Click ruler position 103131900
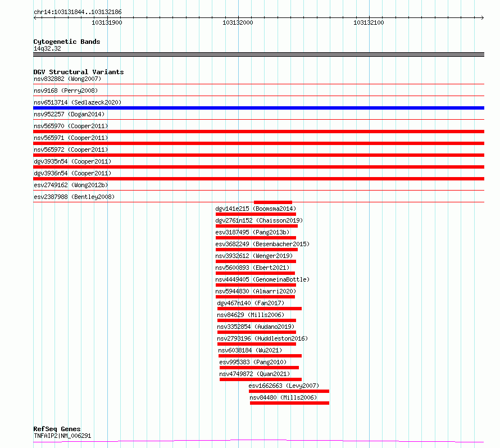Screen dimensions: 500x448 [107, 22]
